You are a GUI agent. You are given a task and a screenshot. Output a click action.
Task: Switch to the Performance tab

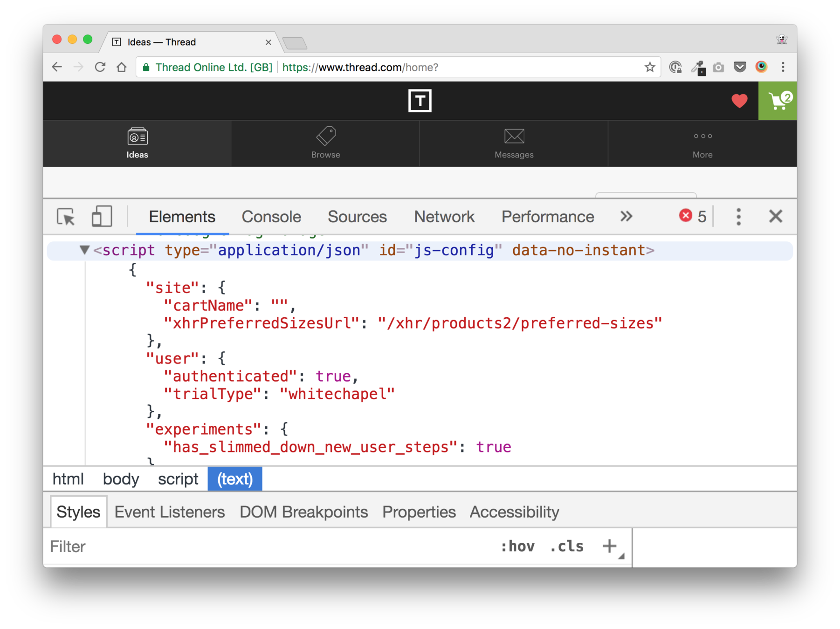point(548,217)
